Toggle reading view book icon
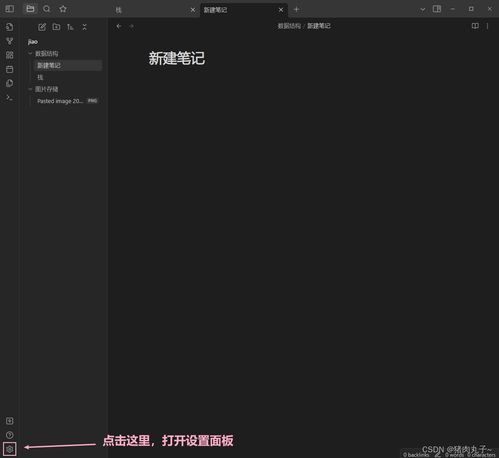 pos(475,26)
